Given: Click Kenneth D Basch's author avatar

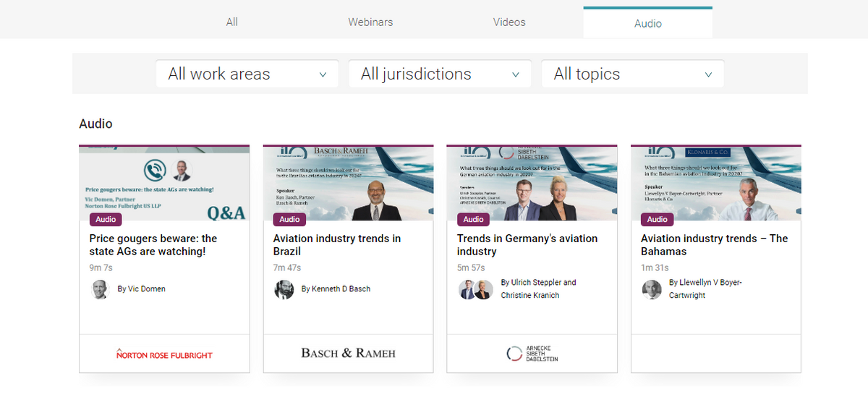Looking at the screenshot, I should pyautogui.click(x=284, y=289).
